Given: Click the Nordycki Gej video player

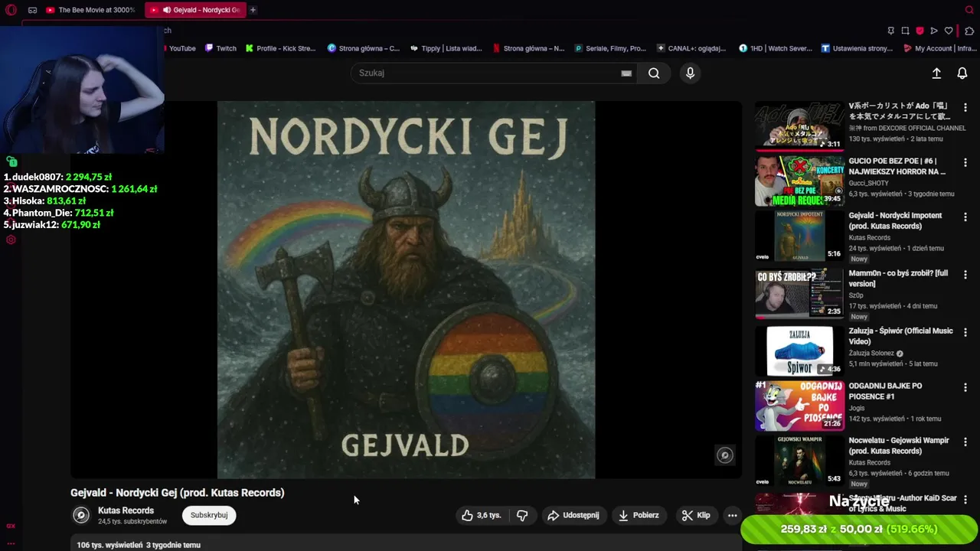Looking at the screenshot, I should coord(406,289).
